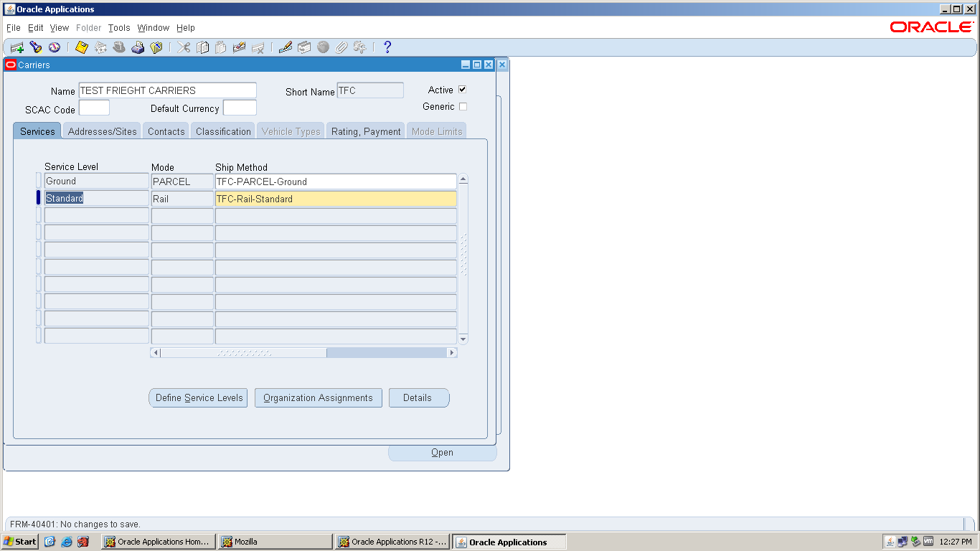Click the Rail mode cell
This screenshot has height=551, width=980.
coord(182,199)
